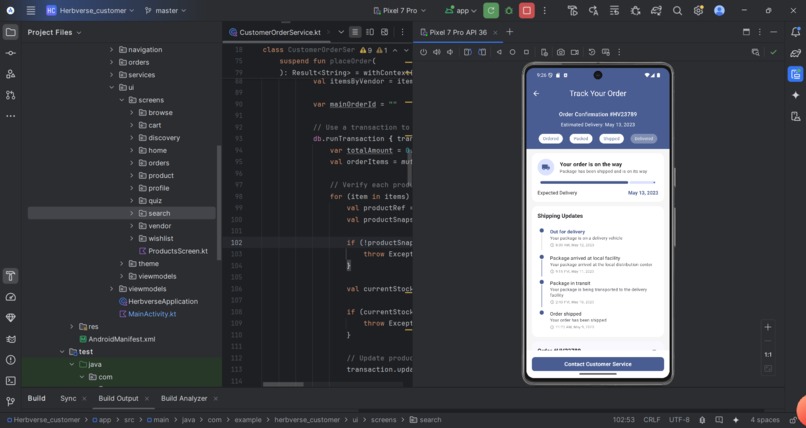Stop the running app with red square

click(526, 10)
